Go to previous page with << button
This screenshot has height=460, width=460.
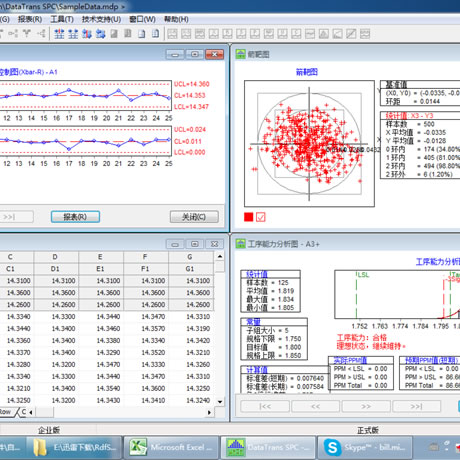point(316,406)
